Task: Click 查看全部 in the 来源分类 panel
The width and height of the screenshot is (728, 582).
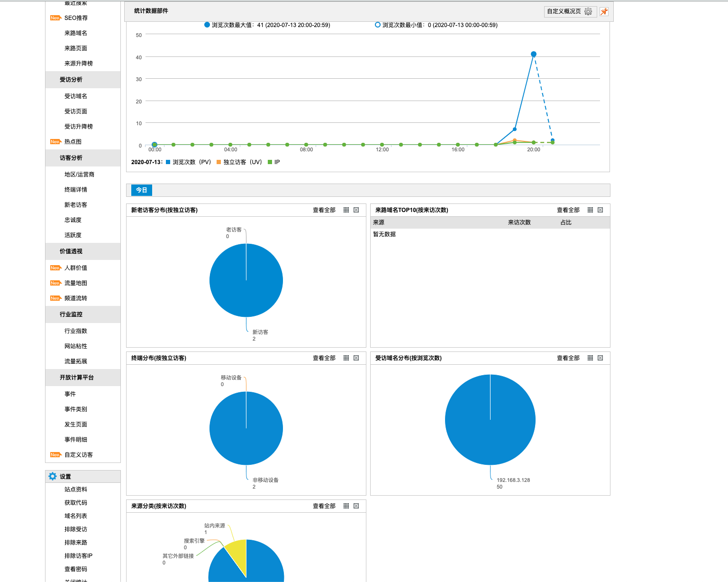Action: (324, 506)
